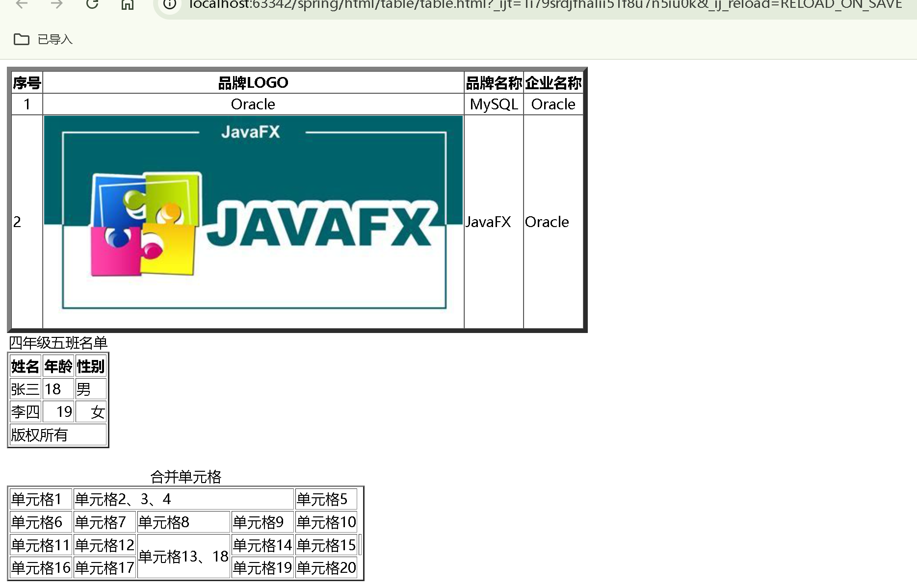Select cell 单元格17
This screenshot has height=588, width=917.
[105, 567]
